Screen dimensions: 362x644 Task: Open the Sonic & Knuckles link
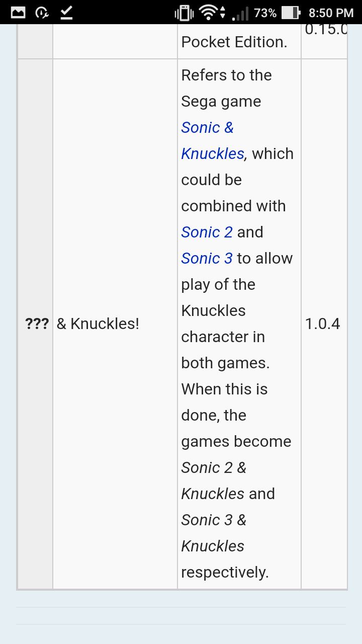(x=213, y=140)
